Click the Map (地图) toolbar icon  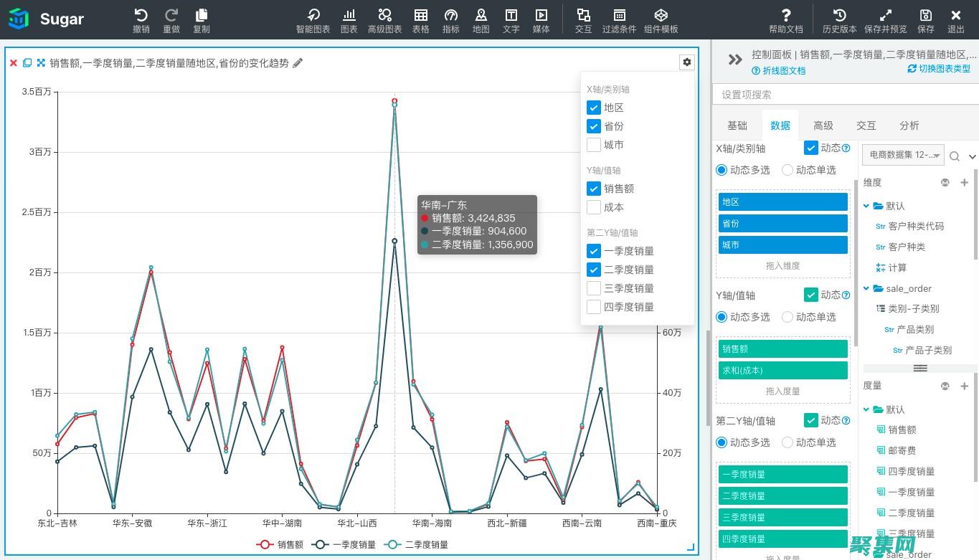coord(481,20)
